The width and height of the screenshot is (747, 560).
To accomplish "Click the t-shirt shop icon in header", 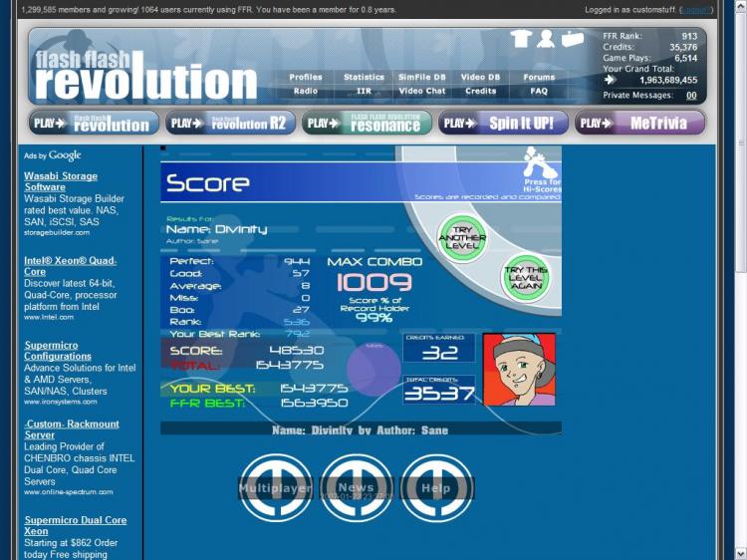I will pyautogui.click(x=521, y=39).
